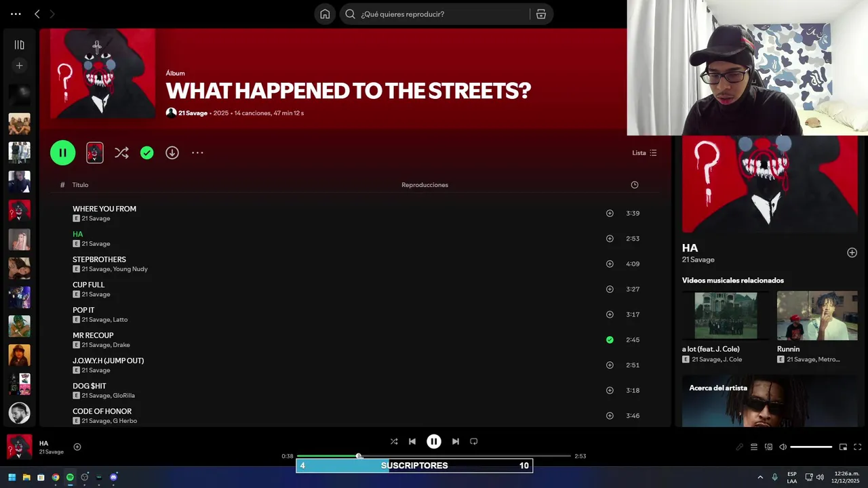Create a new playlist with the plus icon

click(19, 66)
